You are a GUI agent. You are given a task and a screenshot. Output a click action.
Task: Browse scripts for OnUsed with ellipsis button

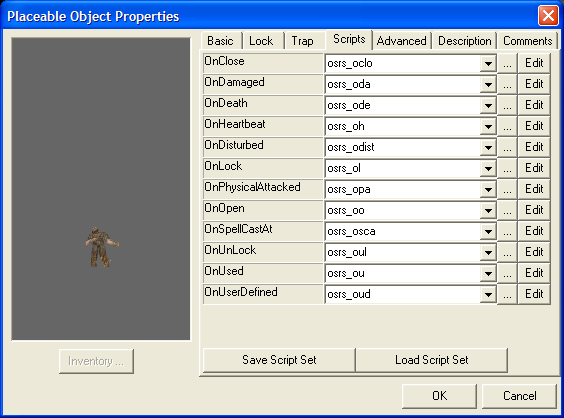pyautogui.click(x=507, y=273)
